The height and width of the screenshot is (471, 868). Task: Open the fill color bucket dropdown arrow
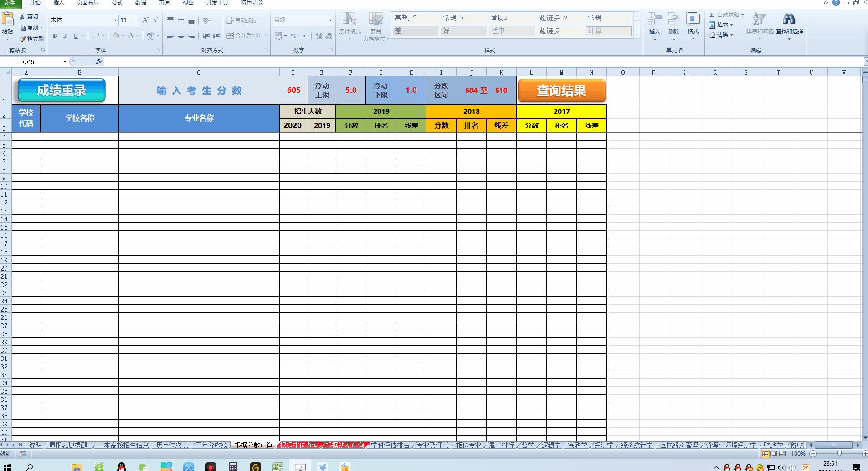(123, 36)
